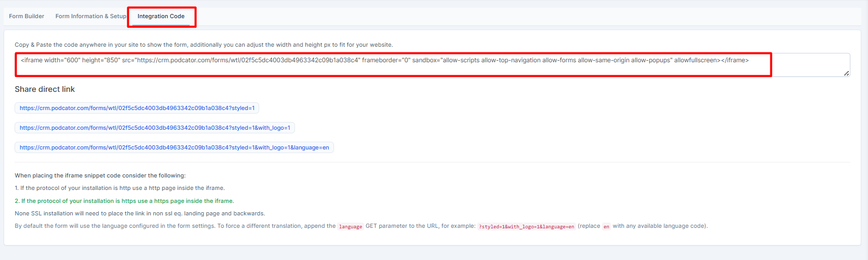The width and height of the screenshot is (868, 260).
Task: Open the direct link ending in with_logo=1
Action: click(x=155, y=128)
